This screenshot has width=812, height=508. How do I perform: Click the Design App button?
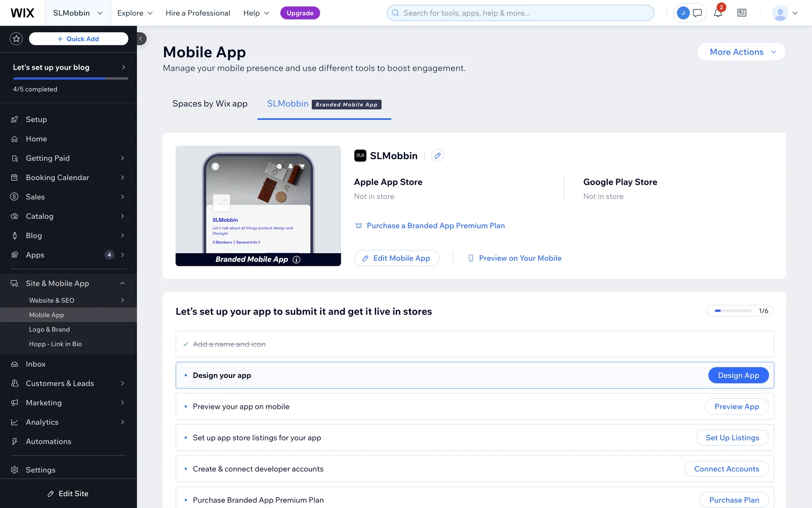tap(738, 375)
